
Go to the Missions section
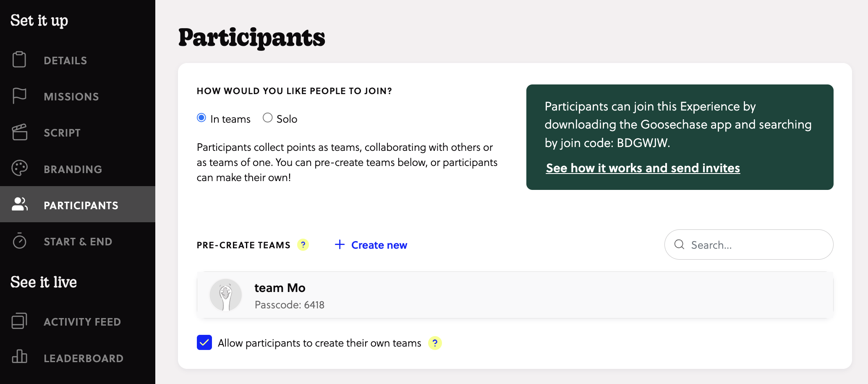tap(71, 97)
